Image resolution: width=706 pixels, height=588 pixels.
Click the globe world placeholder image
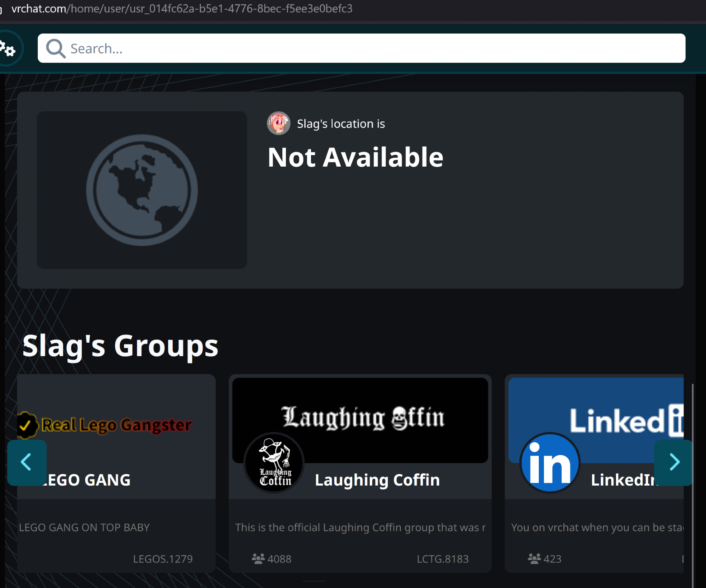pyautogui.click(x=142, y=190)
